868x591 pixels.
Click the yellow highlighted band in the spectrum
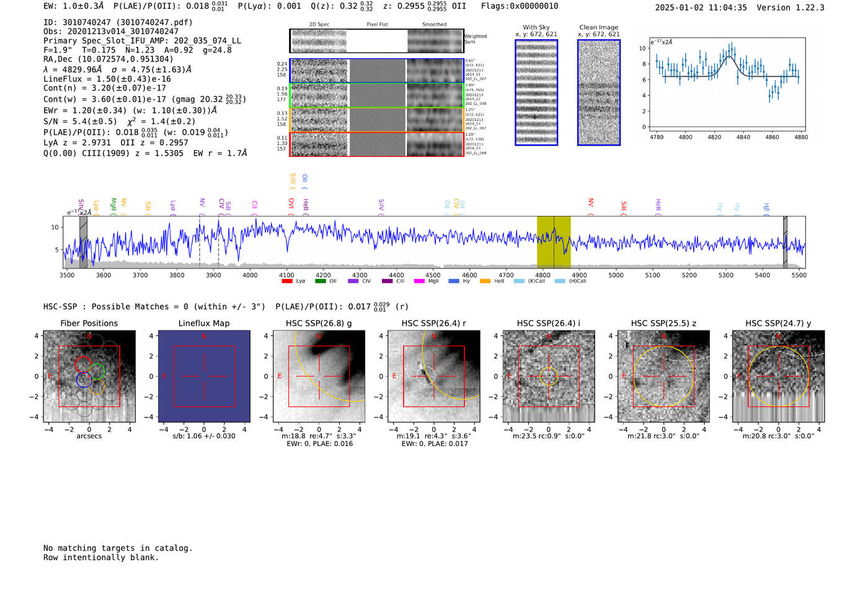click(x=554, y=242)
